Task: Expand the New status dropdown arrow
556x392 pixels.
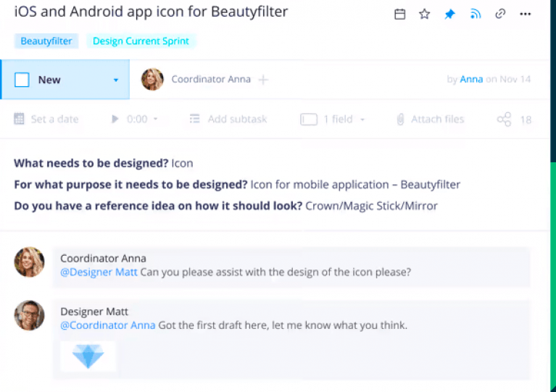Action: click(x=115, y=80)
